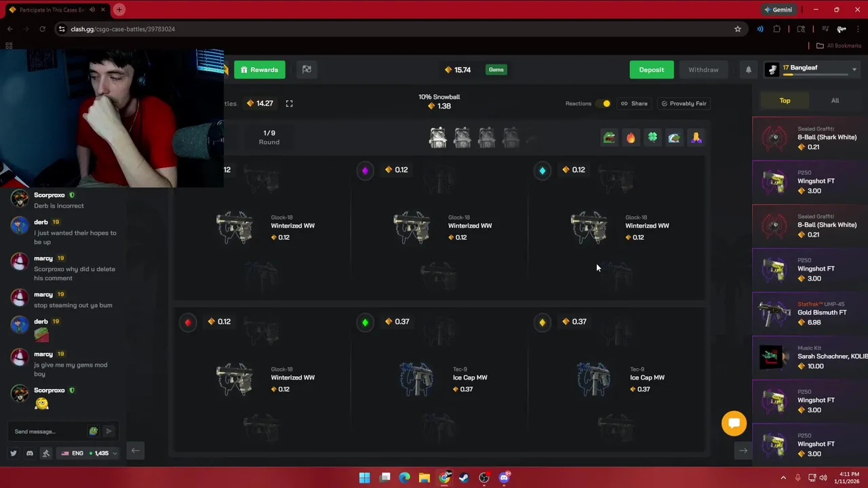868x488 pixels.
Task: Select the second case in round list
Action: pos(462,138)
